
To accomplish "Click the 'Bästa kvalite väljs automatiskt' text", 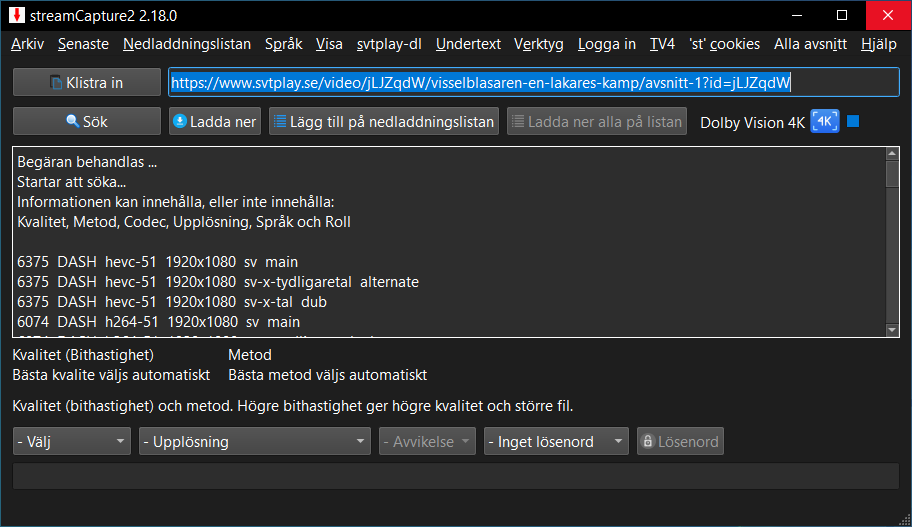I will [x=111, y=375].
